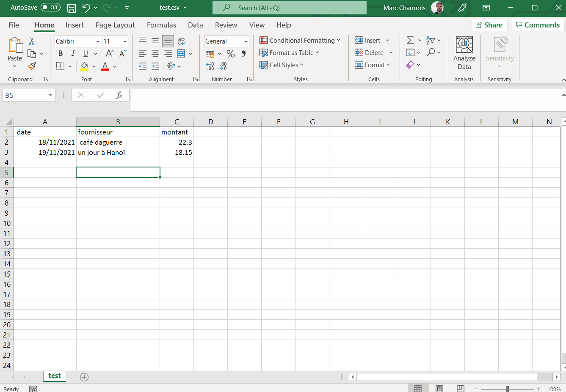The width and height of the screenshot is (566, 392).
Task: Open the File tab
Action: pyautogui.click(x=14, y=25)
